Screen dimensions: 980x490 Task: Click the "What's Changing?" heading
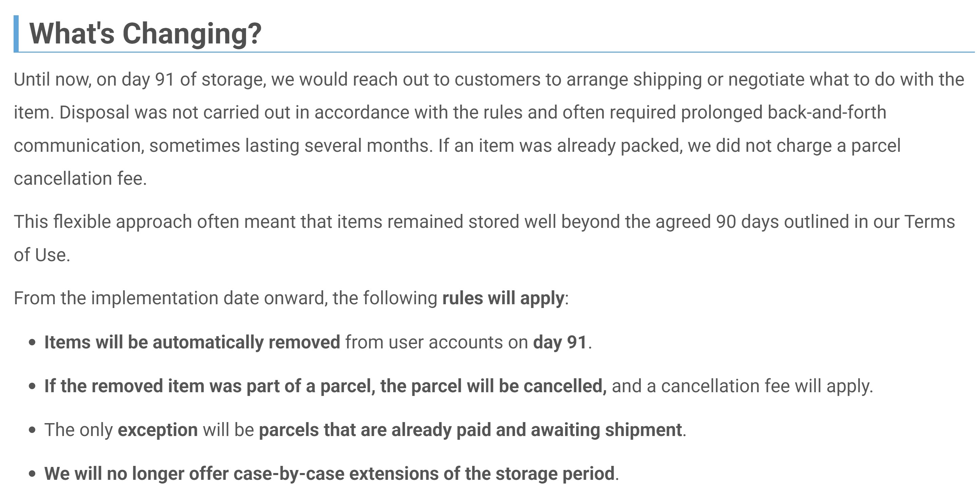tap(145, 34)
